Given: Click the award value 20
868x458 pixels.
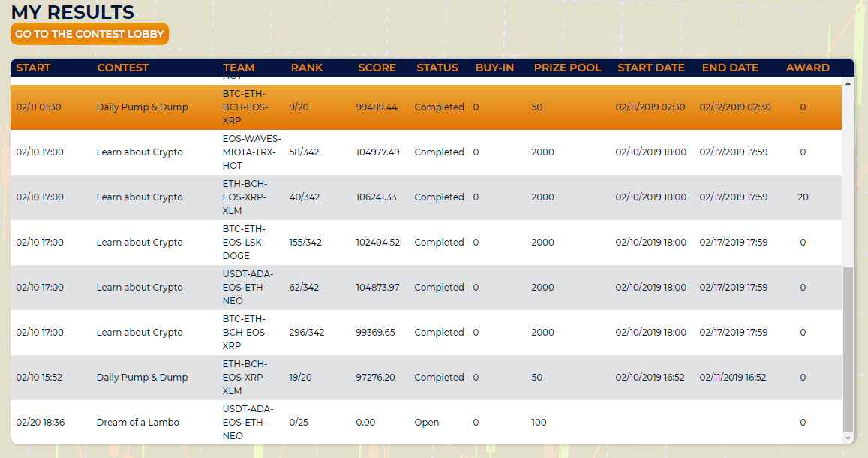Looking at the screenshot, I should coord(803,197).
